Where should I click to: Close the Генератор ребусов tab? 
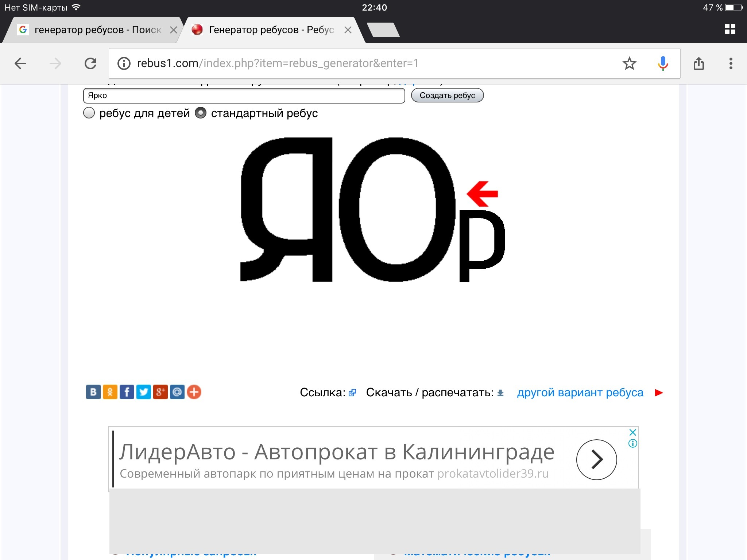(348, 30)
